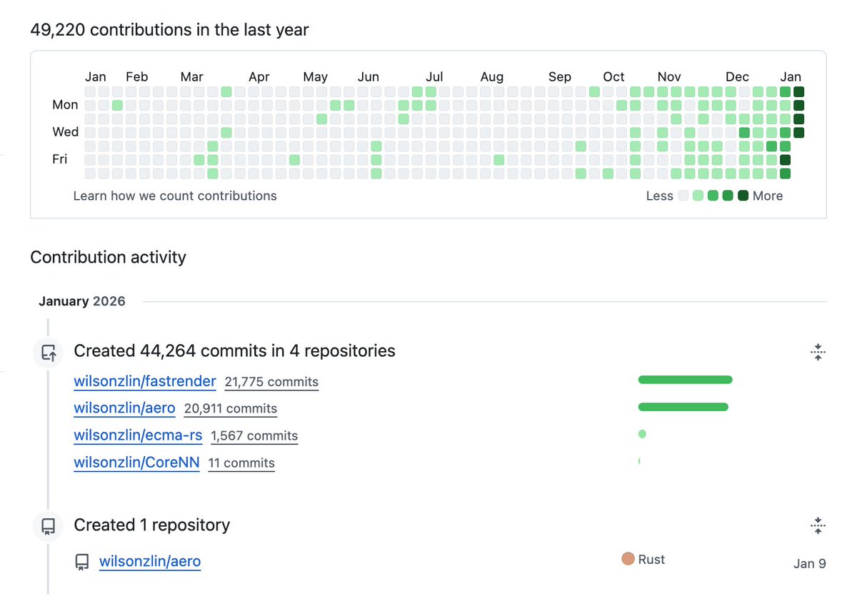
Task: Click the Wed weekday label
Action: point(65,132)
